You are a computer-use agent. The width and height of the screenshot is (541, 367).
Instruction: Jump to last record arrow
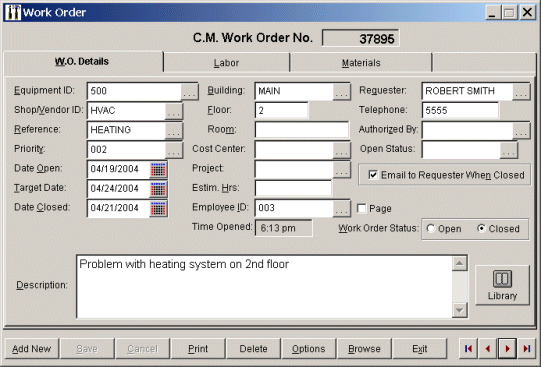tap(527, 349)
